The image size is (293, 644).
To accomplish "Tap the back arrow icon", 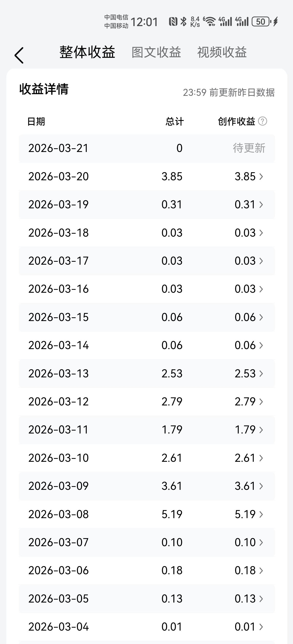I will point(19,55).
